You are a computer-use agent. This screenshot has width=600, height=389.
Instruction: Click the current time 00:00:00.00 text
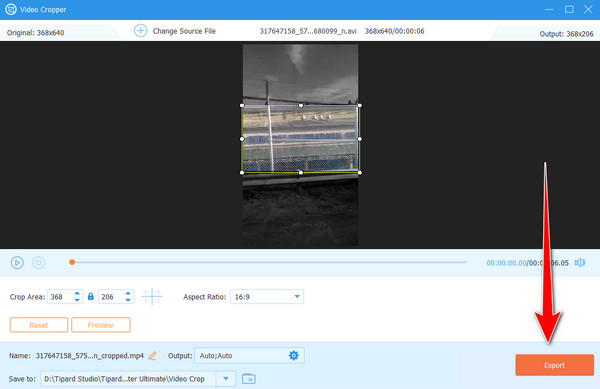[x=506, y=263]
